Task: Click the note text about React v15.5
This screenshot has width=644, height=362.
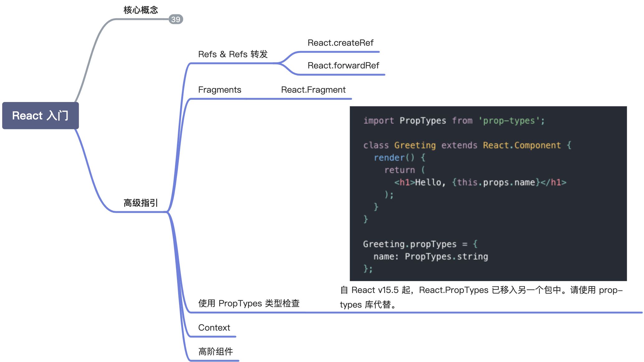Action: [x=481, y=297]
